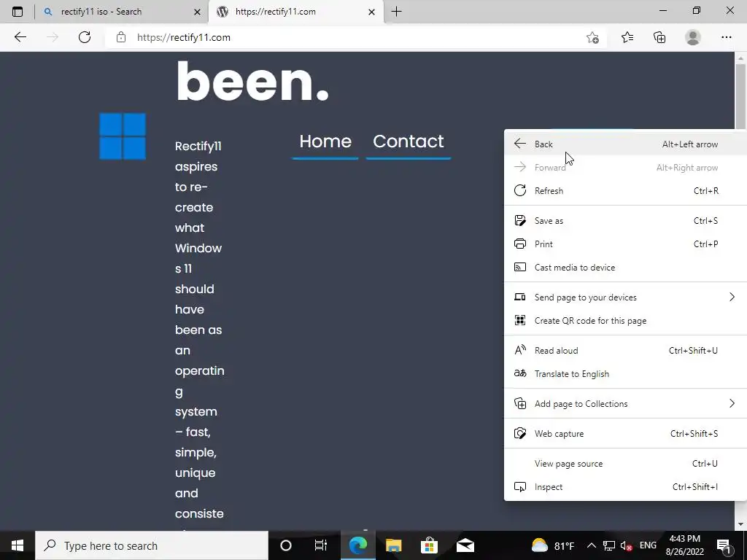Choose Translate to English
The height and width of the screenshot is (560, 747).
(x=625, y=374)
